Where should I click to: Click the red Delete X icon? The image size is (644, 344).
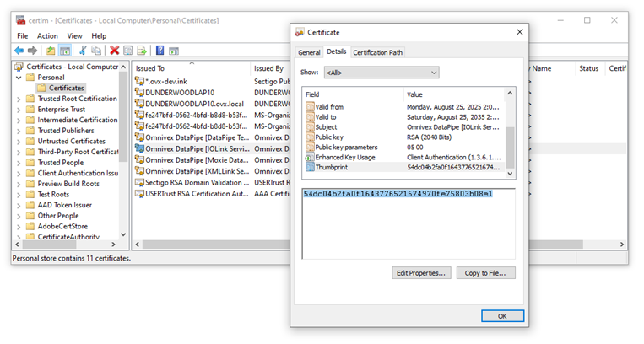pos(114,51)
